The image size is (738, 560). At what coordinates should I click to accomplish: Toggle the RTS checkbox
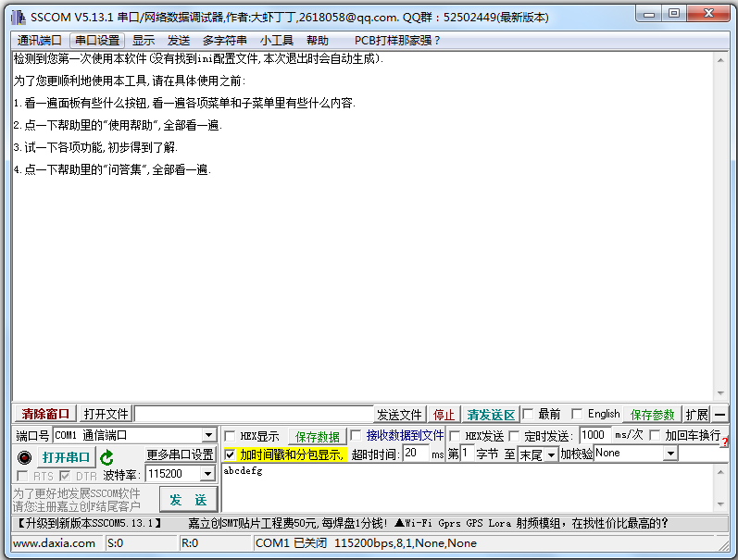(22, 476)
